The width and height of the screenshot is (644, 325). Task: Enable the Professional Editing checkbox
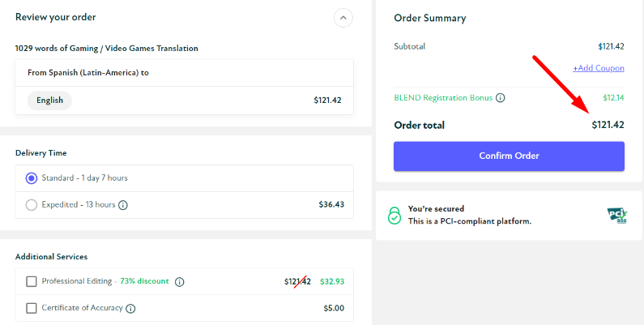click(x=32, y=281)
